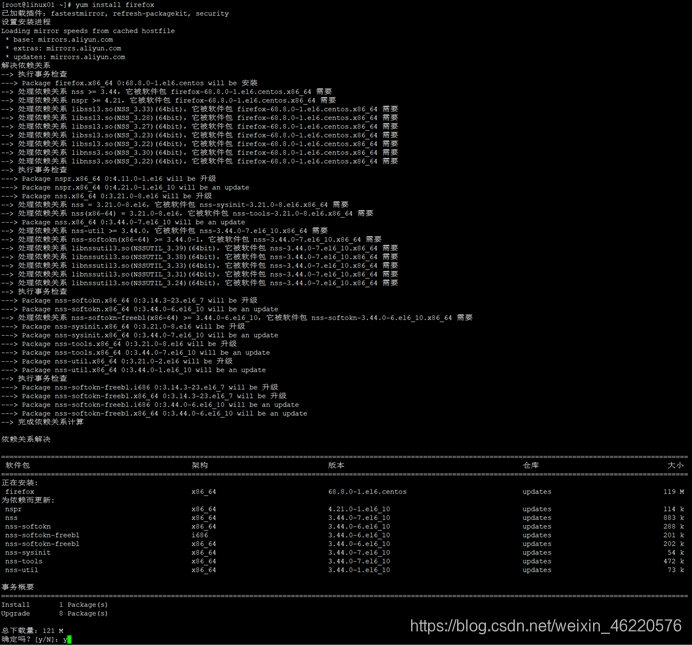
Task: Click the '软件包' column header
Action: point(18,465)
